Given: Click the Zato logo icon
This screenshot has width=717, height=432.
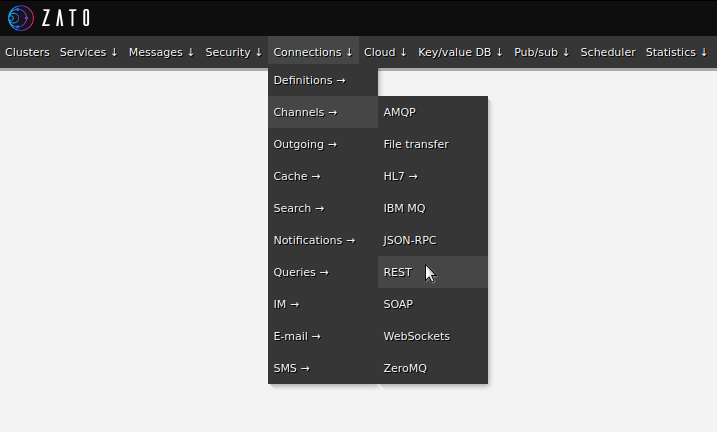Looking at the screenshot, I should pyautogui.click(x=20, y=17).
